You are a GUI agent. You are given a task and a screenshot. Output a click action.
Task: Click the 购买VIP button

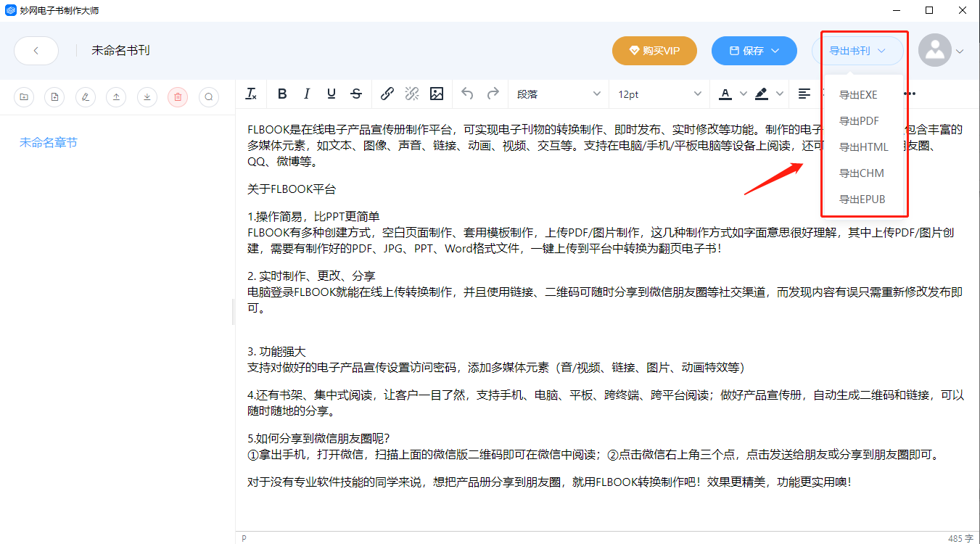click(x=654, y=51)
